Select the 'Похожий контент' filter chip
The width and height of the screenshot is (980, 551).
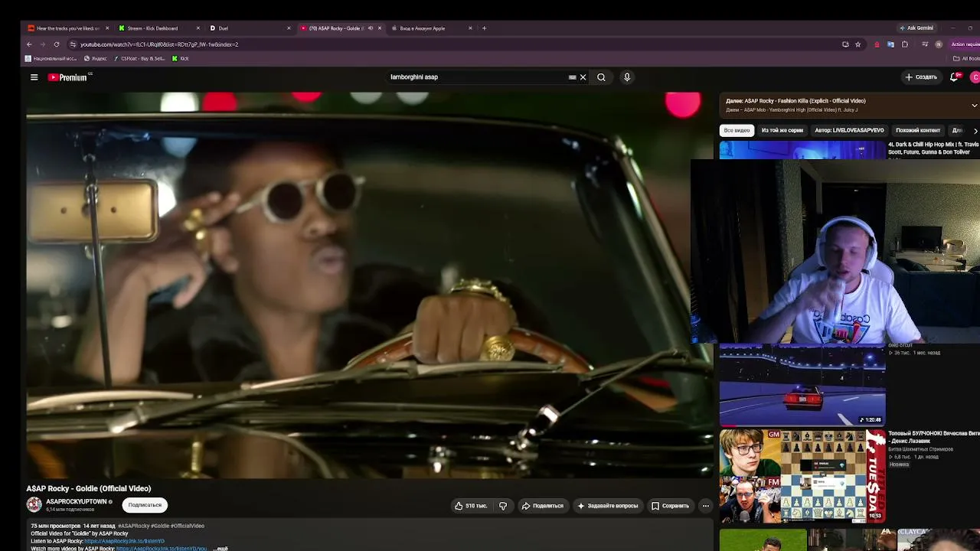click(x=918, y=130)
